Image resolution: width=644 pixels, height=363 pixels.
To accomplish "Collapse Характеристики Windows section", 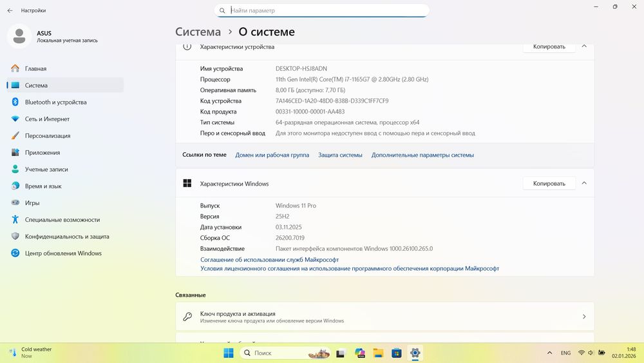I will tap(585, 183).
